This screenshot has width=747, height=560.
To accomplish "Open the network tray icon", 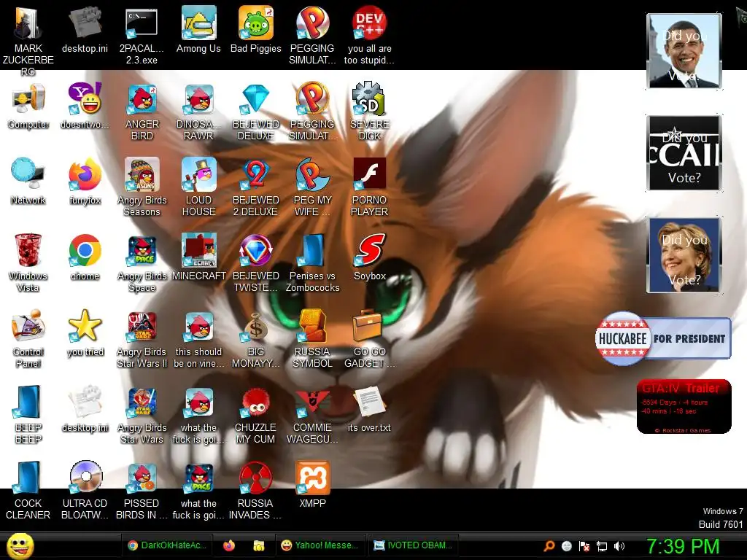I will 602,546.
